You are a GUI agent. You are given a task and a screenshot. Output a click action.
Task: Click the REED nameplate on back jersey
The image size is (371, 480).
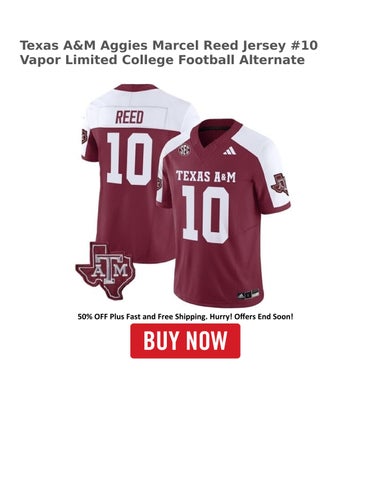[x=129, y=118]
